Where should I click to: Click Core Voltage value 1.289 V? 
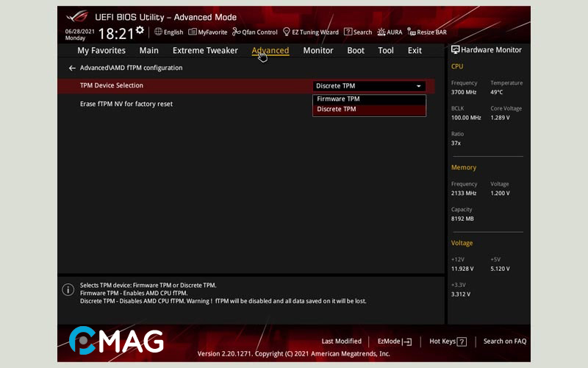pyautogui.click(x=500, y=118)
